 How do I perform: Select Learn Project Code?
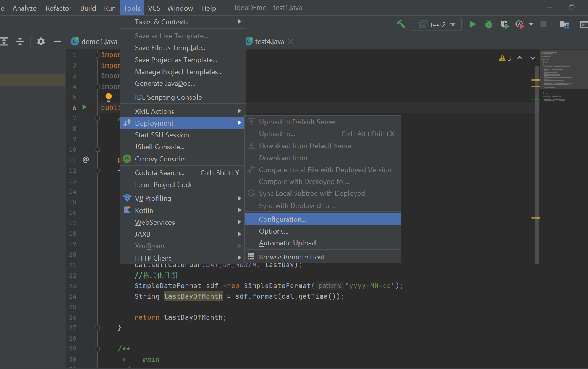tap(182, 185)
